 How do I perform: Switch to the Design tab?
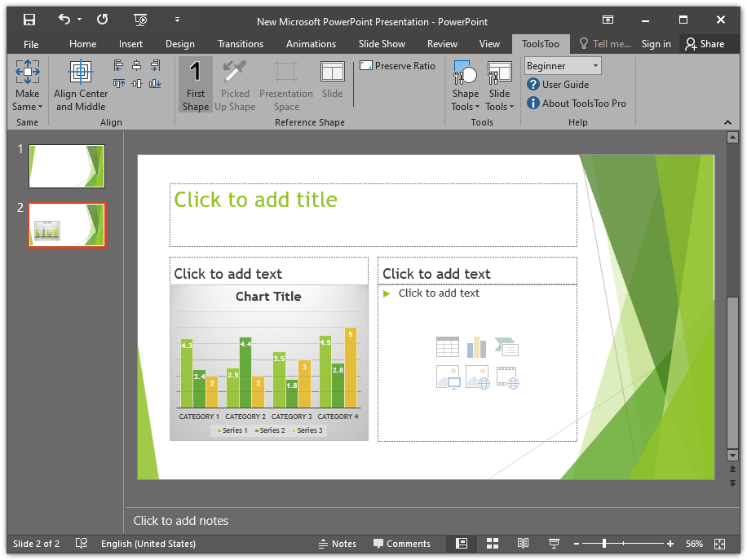[179, 44]
